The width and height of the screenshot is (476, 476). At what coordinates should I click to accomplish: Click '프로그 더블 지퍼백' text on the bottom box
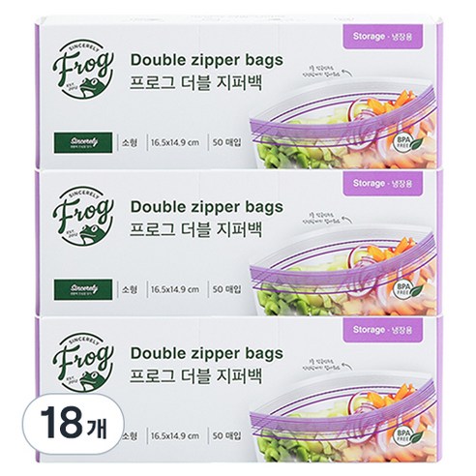(195, 375)
